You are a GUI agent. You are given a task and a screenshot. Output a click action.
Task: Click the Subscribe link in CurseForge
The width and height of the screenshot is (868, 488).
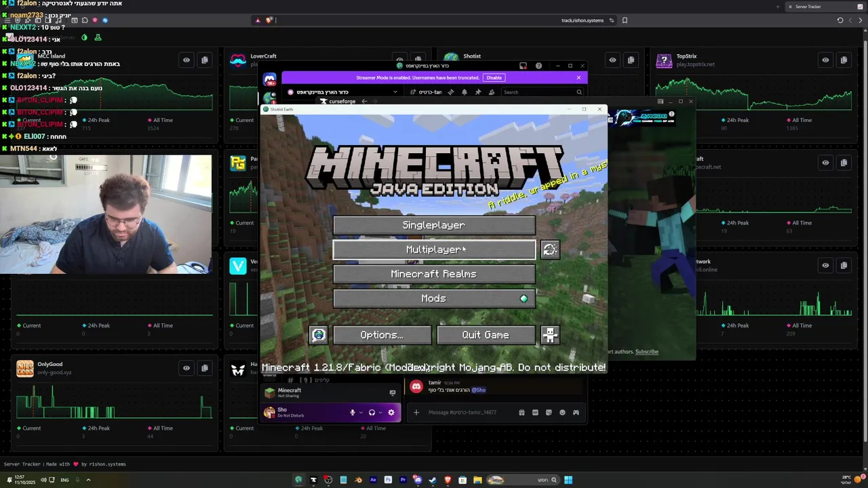tap(646, 352)
